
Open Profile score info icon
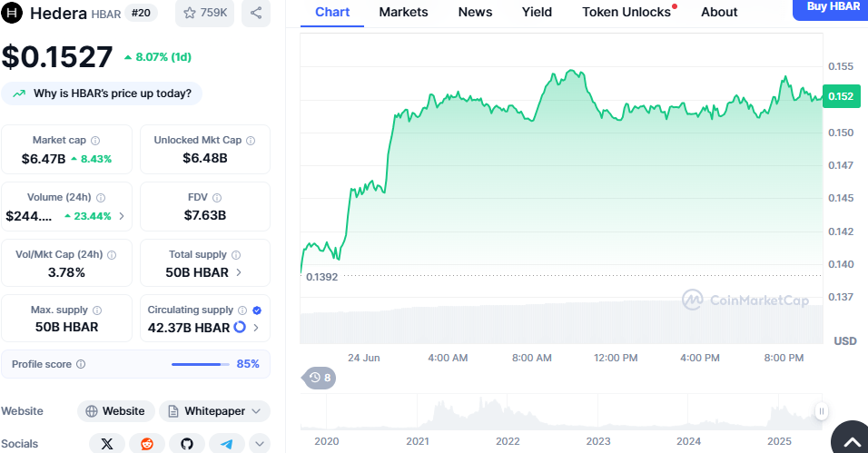point(81,364)
